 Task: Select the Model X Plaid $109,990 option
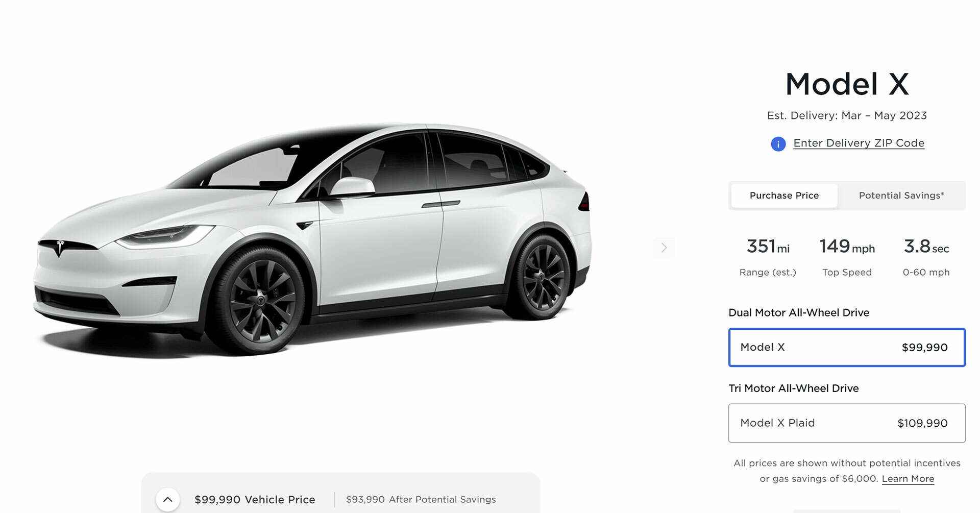point(847,423)
